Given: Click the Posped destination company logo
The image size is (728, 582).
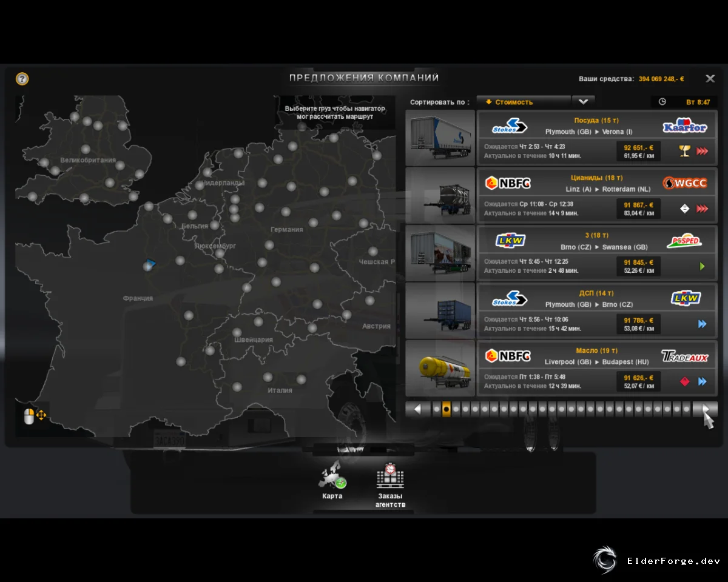Looking at the screenshot, I should 684,241.
